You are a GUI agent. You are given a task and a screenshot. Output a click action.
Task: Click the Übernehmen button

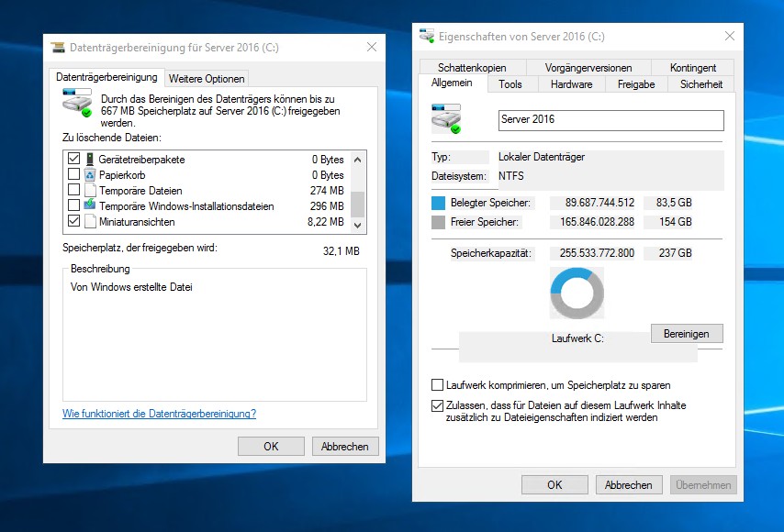point(703,484)
